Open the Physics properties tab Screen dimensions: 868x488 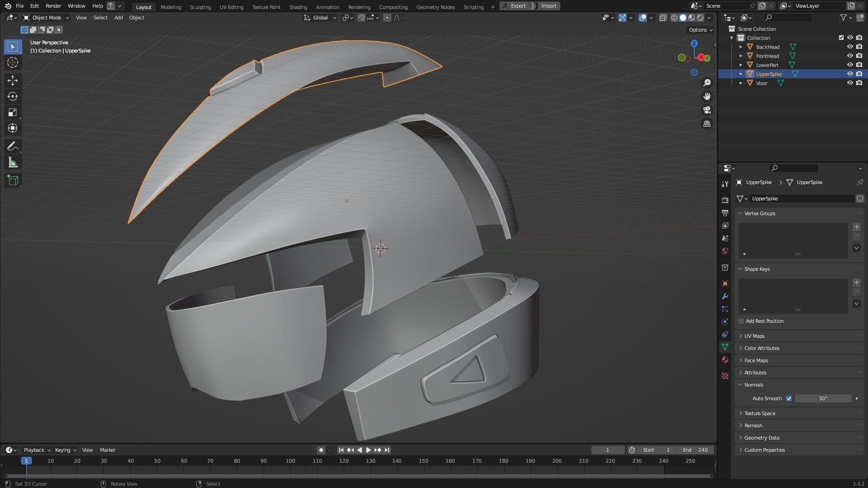(725, 322)
